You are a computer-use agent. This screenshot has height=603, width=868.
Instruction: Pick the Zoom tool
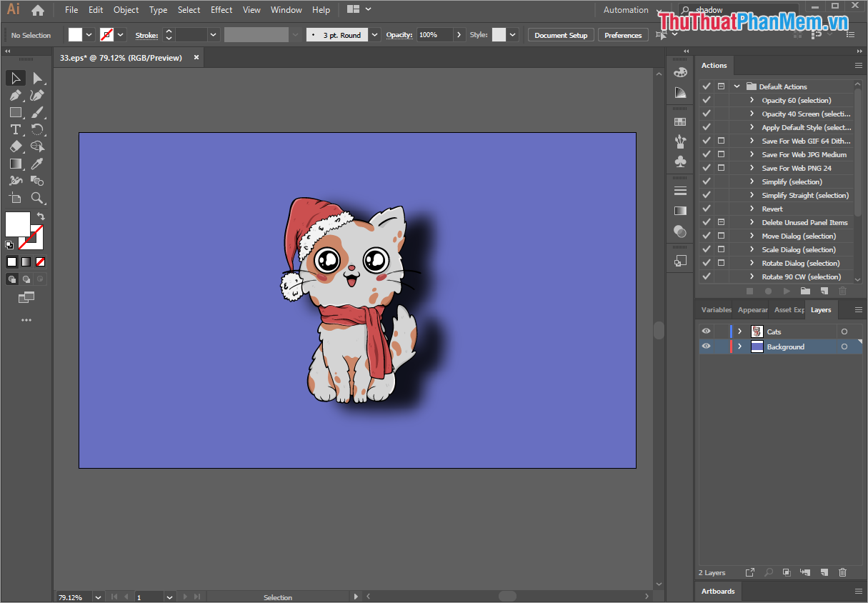click(37, 198)
